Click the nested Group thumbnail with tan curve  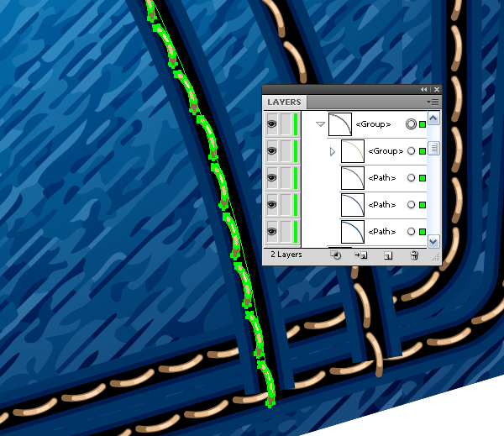353,151
